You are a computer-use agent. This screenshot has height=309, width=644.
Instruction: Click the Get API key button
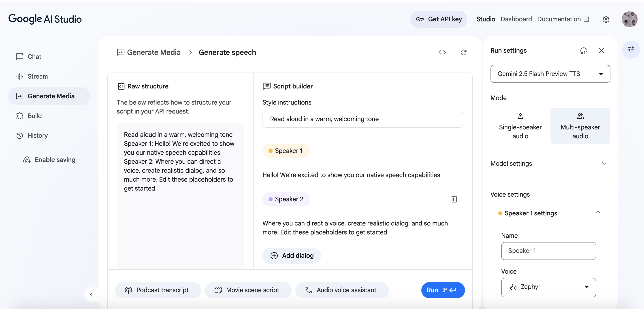439,19
